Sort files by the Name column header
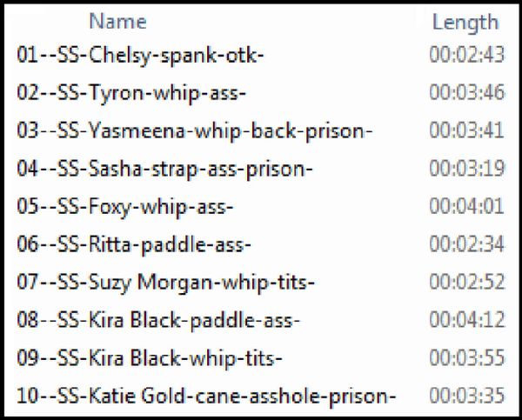 117,22
